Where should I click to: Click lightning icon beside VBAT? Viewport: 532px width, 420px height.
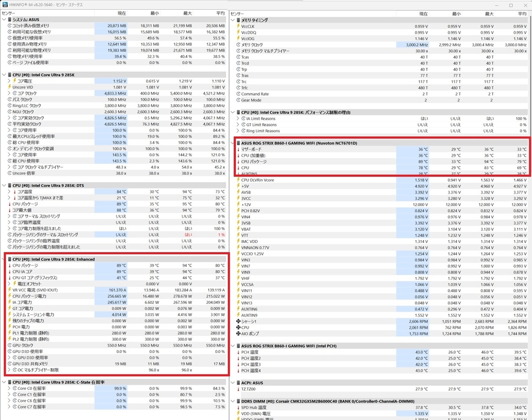[239, 229]
